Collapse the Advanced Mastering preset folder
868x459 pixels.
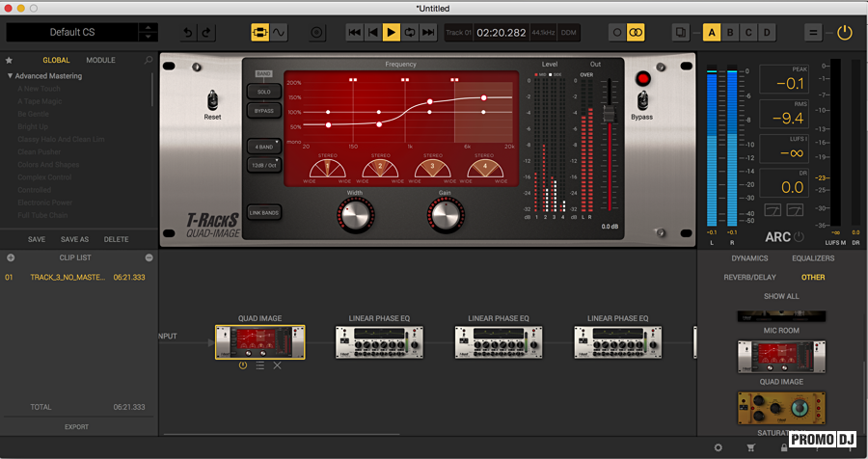10,76
